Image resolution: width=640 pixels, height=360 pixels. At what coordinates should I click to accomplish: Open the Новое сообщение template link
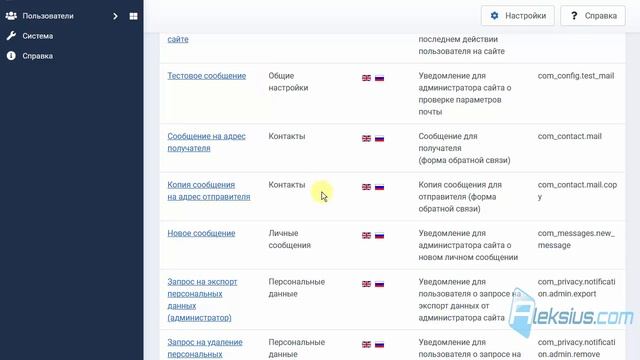click(x=201, y=233)
